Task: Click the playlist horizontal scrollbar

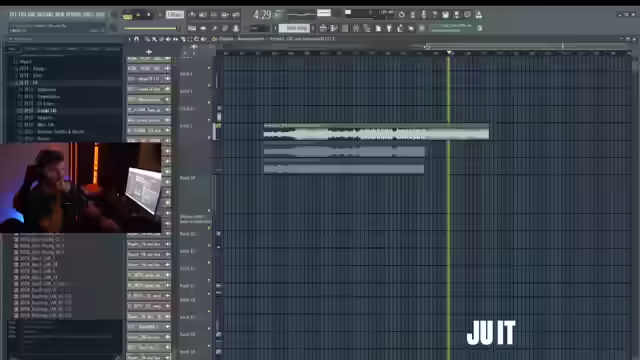Action: pos(527,46)
